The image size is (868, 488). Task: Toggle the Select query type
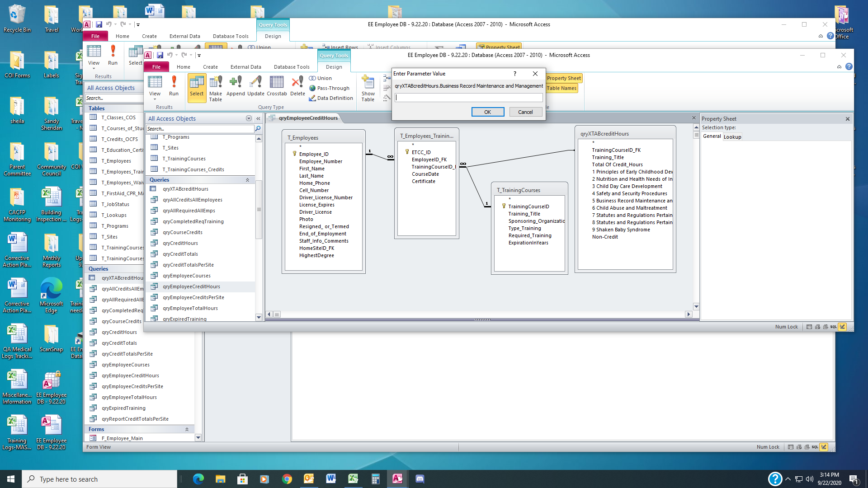tap(197, 87)
